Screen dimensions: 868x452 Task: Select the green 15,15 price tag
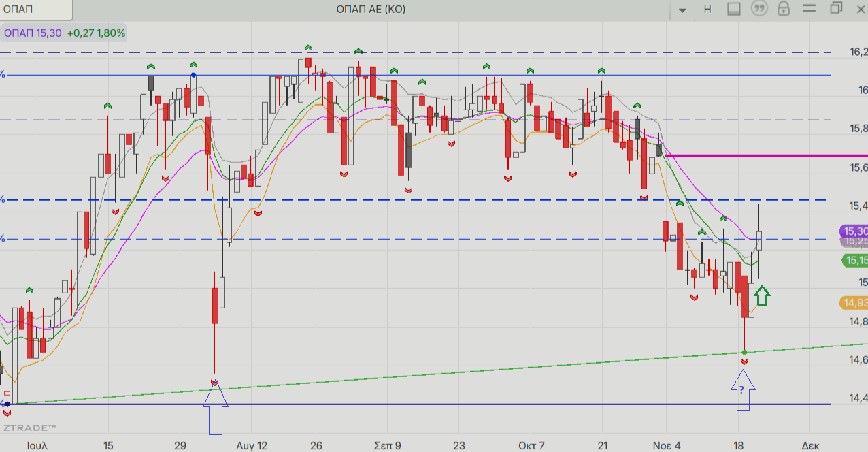[855, 260]
